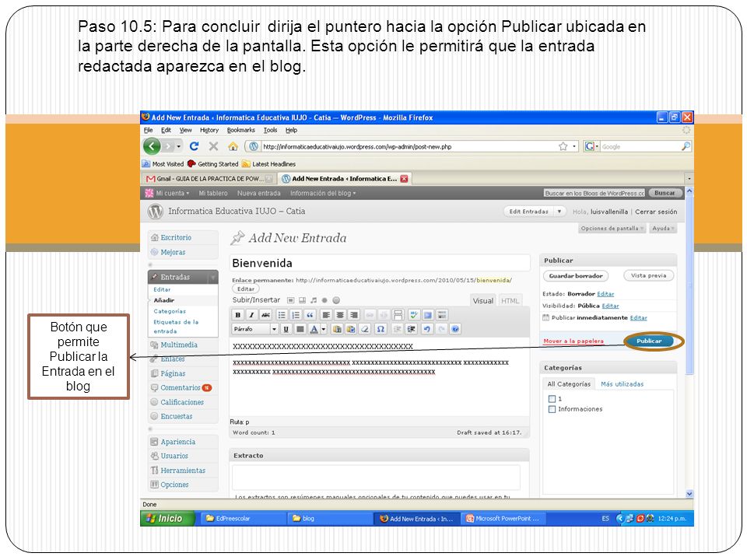Underline the selected text
The image size is (747, 560).
click(x=286, y=329)
